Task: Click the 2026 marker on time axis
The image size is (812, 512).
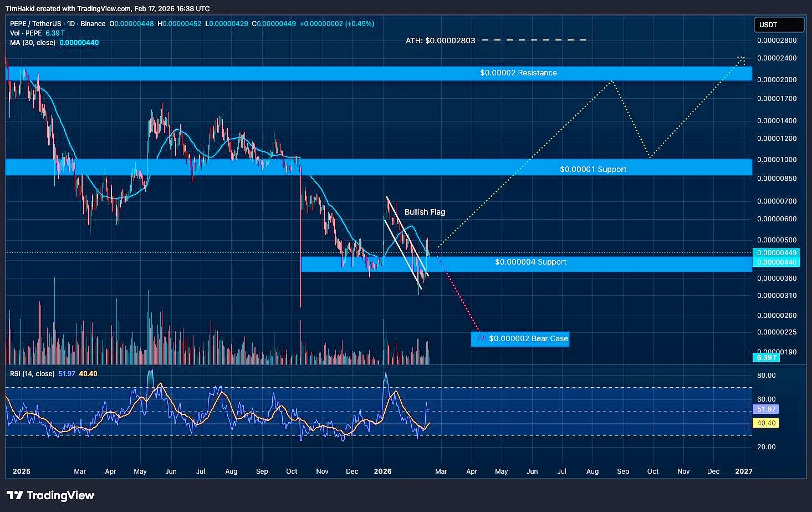Action: point(382,472)
